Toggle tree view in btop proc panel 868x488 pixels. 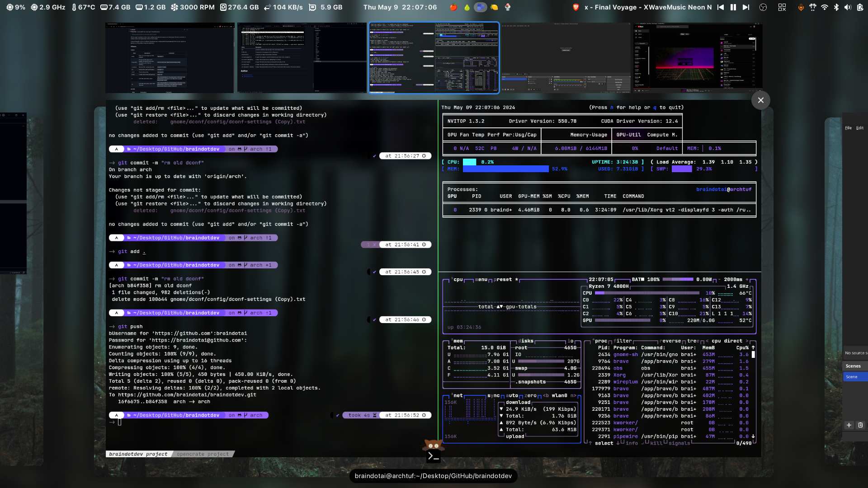693,341
